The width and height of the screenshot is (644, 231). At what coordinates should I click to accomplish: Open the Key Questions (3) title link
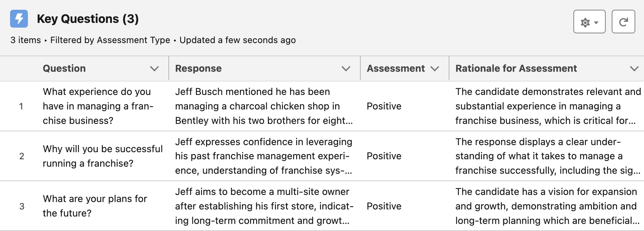88,19
